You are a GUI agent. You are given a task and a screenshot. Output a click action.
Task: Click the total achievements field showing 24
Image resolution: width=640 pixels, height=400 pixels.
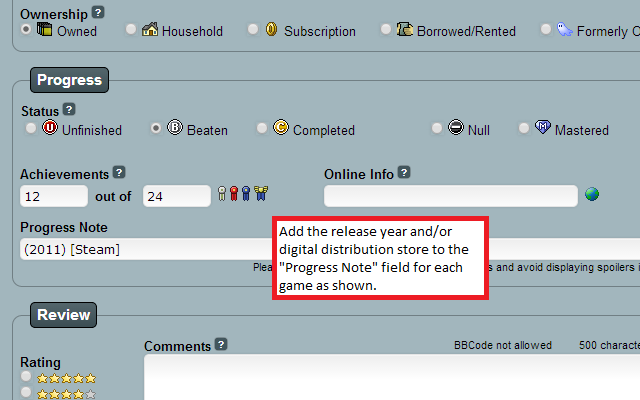click(177, 196)
